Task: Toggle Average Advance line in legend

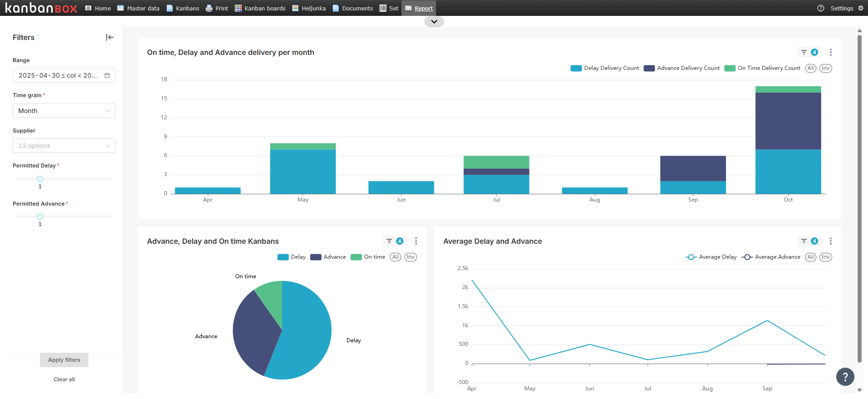Action: (x=771, y=257)
